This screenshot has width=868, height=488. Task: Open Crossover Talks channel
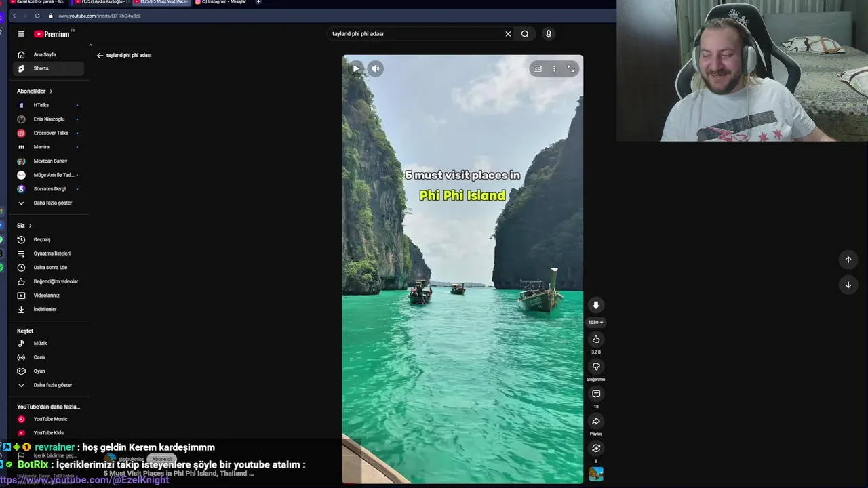click(x=49, y=133)
